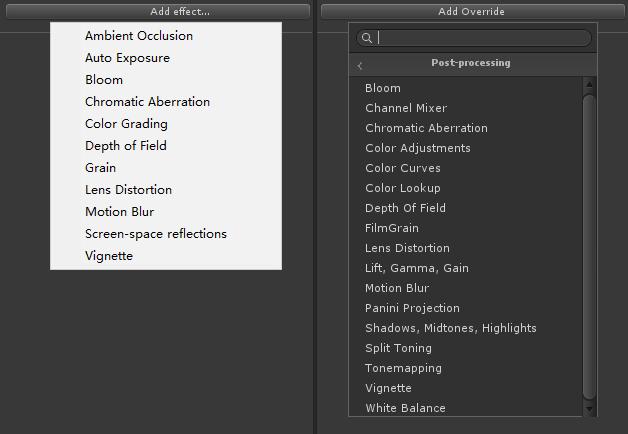This screenshot has width=628, height=434.
Task: Click the search magnifier icon
Action: (367, 38)
